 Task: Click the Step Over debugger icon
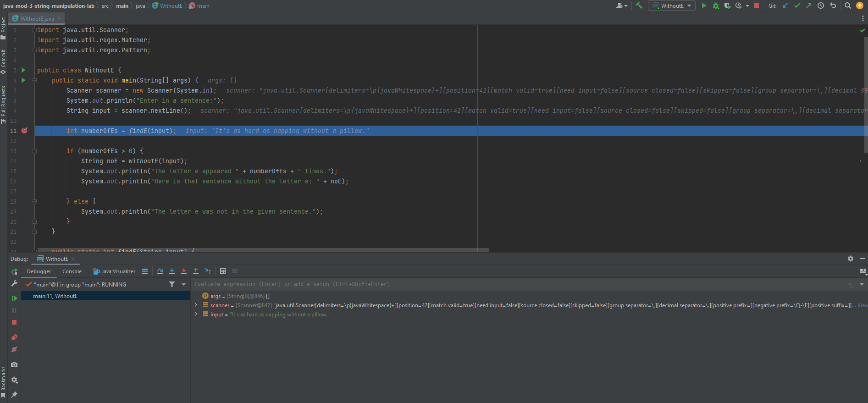[160, 271]
